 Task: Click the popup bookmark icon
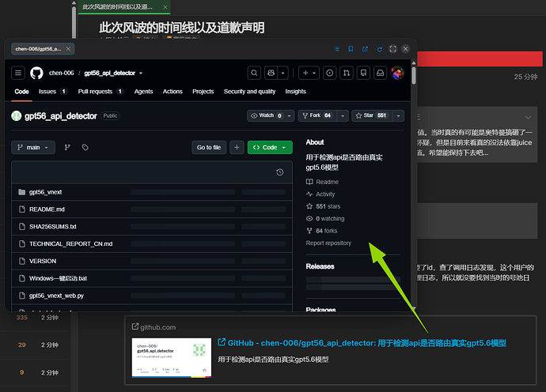pos(351,49)
